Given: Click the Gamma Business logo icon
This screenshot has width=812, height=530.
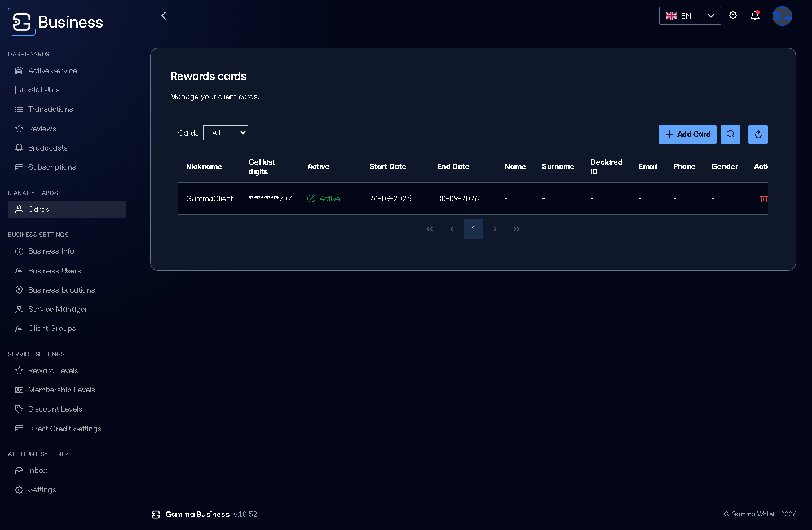Looking at the screenshot, I should point(21,22).
